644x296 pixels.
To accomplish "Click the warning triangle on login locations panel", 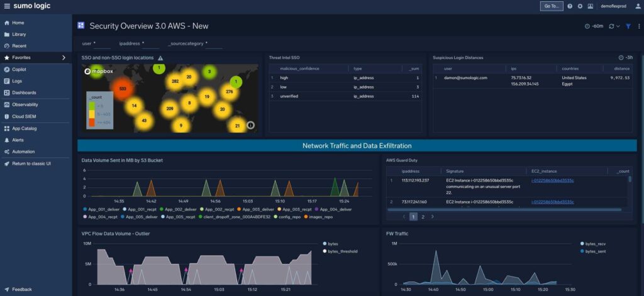I will pyautogui.click(x=160, y=58).
